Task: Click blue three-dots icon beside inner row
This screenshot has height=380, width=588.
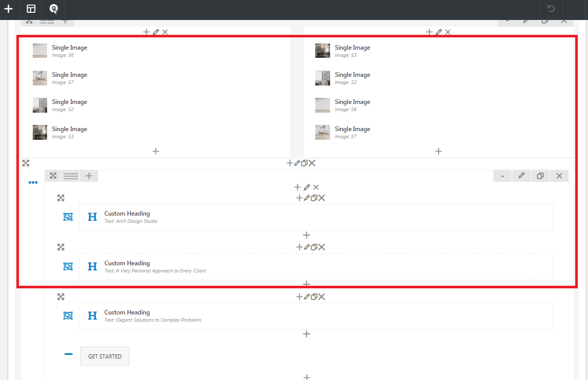Action: [33, 183]
